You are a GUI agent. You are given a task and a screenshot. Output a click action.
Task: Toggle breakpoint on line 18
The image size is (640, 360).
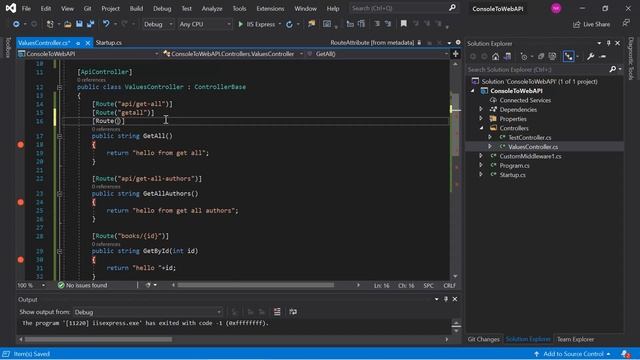pos(20,144)
